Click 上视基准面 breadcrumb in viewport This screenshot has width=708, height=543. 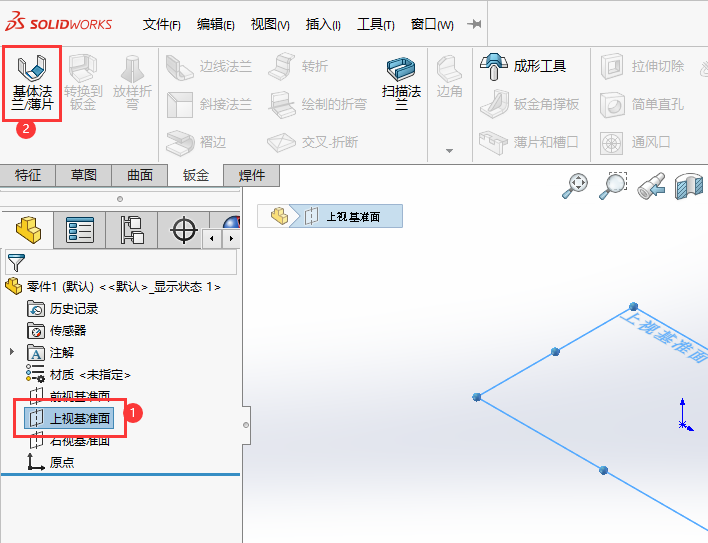(346, 216)
